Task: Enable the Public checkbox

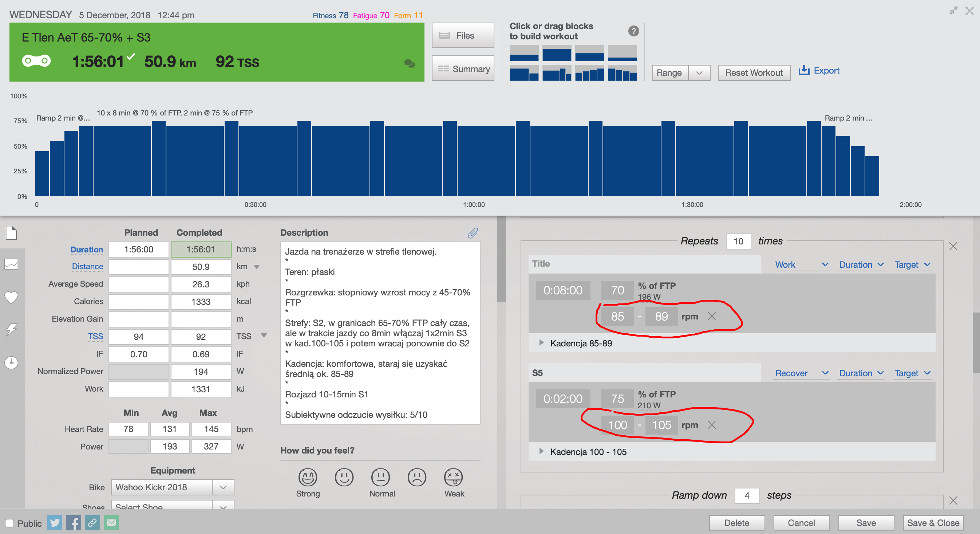Action: pyautogui.click(x=9, y=523)
